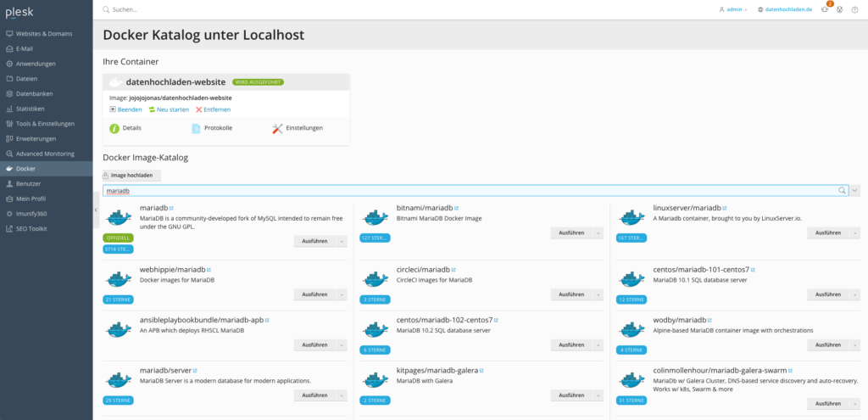Open container Details
Viewport: 868px width, 420px height.
coord(125,128)
